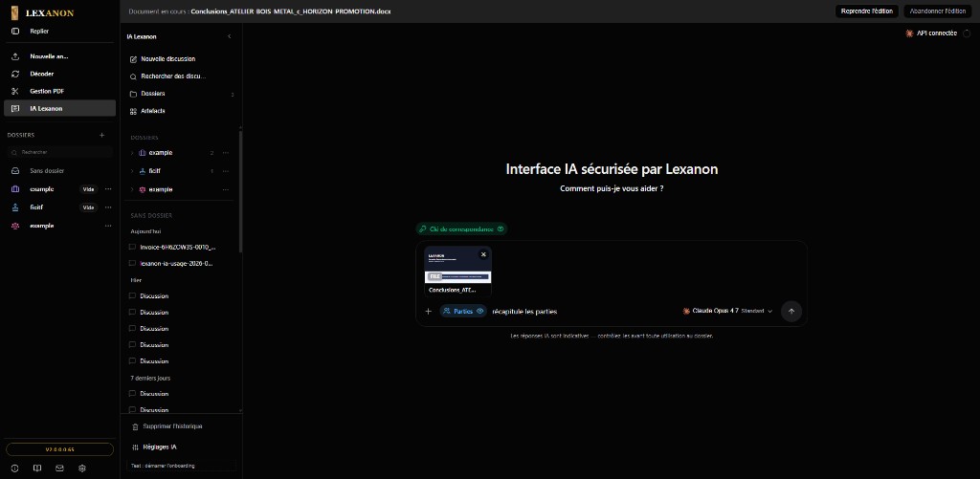
Task: Start a Nouvelle discussion
Action: (x=180, y=58)
